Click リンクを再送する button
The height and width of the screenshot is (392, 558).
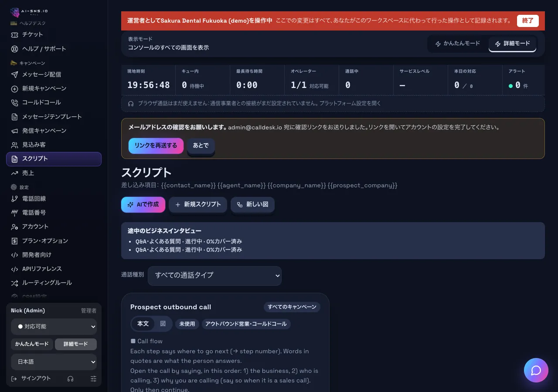click(156, 146)
